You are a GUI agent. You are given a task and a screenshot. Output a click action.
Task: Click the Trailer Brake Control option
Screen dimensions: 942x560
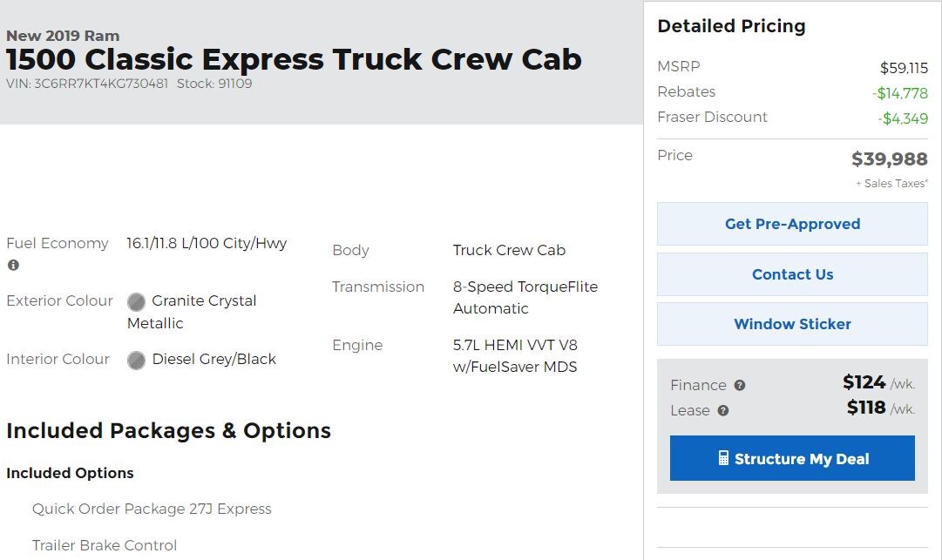click(x=105, y=545)
